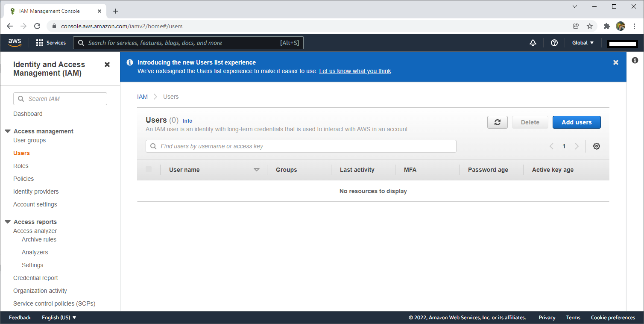The height and width of the screenshot is (324, 644).
Task: Click the Add users button
Action: pos(577,122)
